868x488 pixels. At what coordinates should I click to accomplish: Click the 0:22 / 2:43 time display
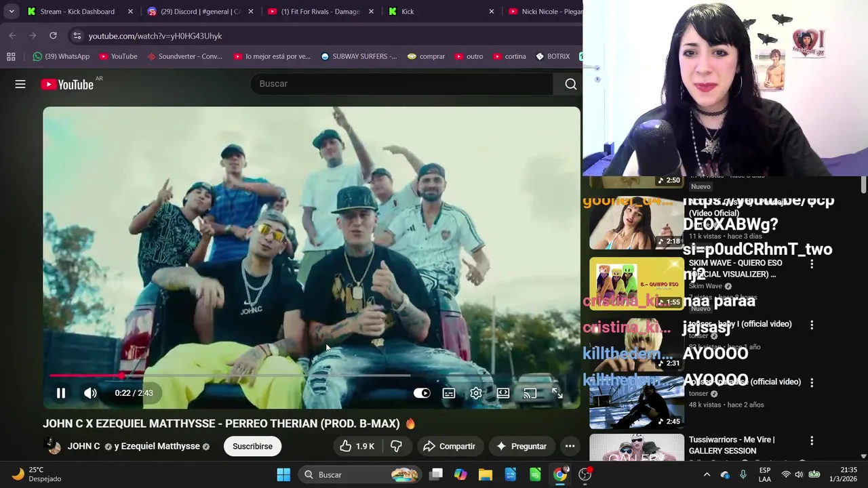coord(134,393)
